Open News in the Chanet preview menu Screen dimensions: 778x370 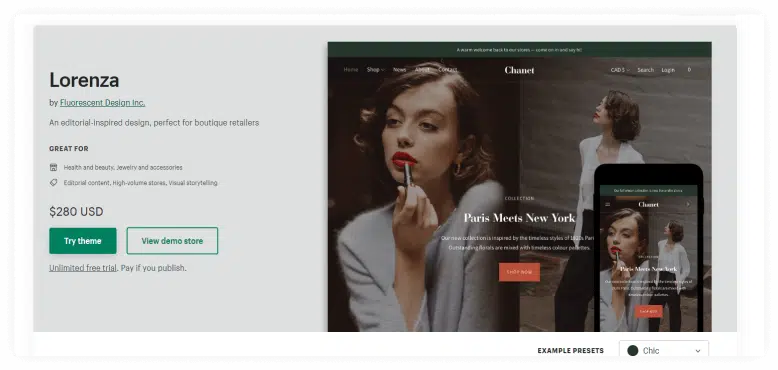point(400,70)
